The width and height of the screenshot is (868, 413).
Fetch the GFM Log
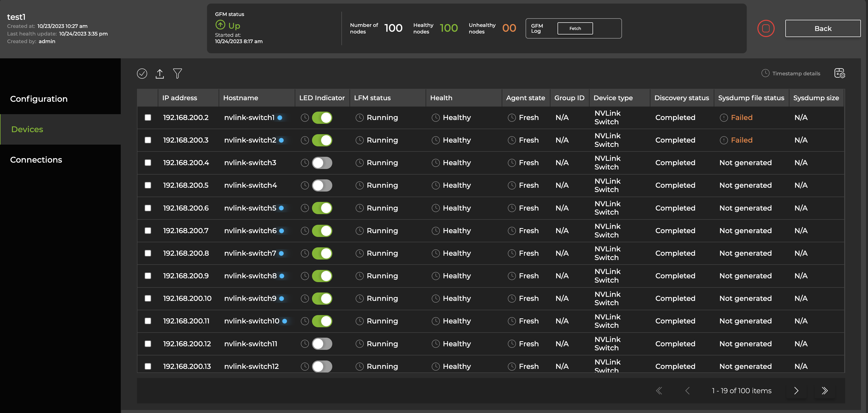tap(575, 28)
